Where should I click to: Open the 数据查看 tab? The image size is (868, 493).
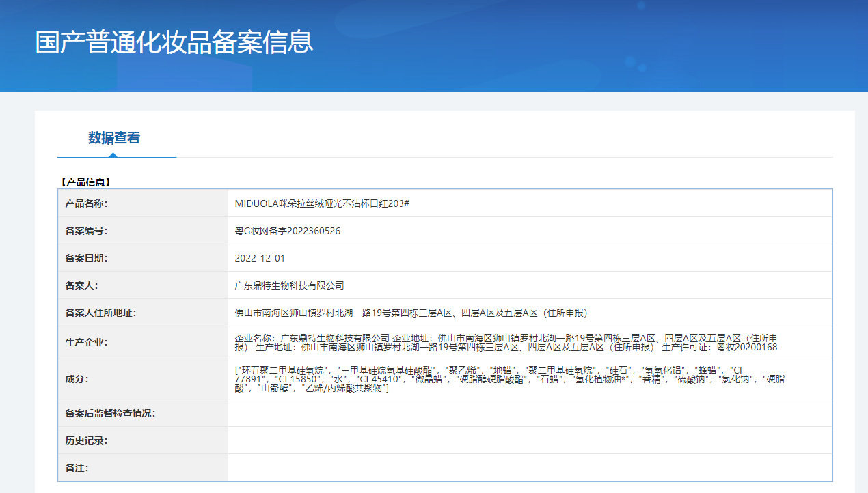(114, 138)
